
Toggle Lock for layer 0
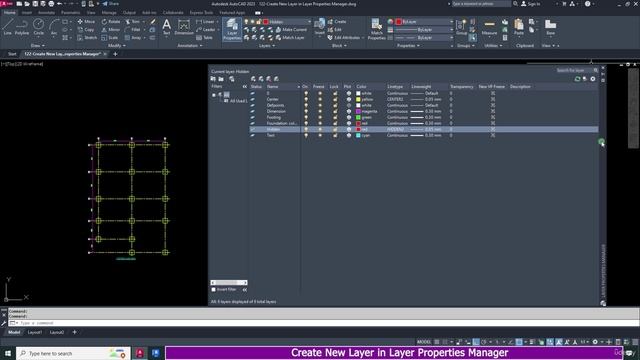point(335,93)
